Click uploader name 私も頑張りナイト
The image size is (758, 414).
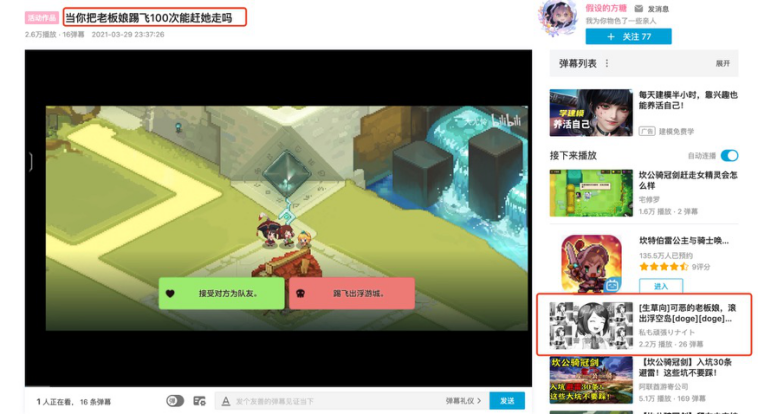(667, 332)
